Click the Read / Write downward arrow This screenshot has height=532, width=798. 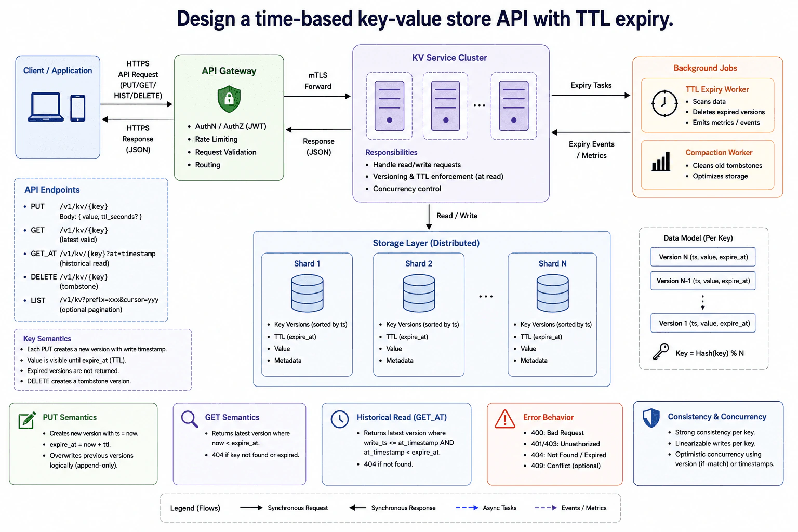[429, 217]
